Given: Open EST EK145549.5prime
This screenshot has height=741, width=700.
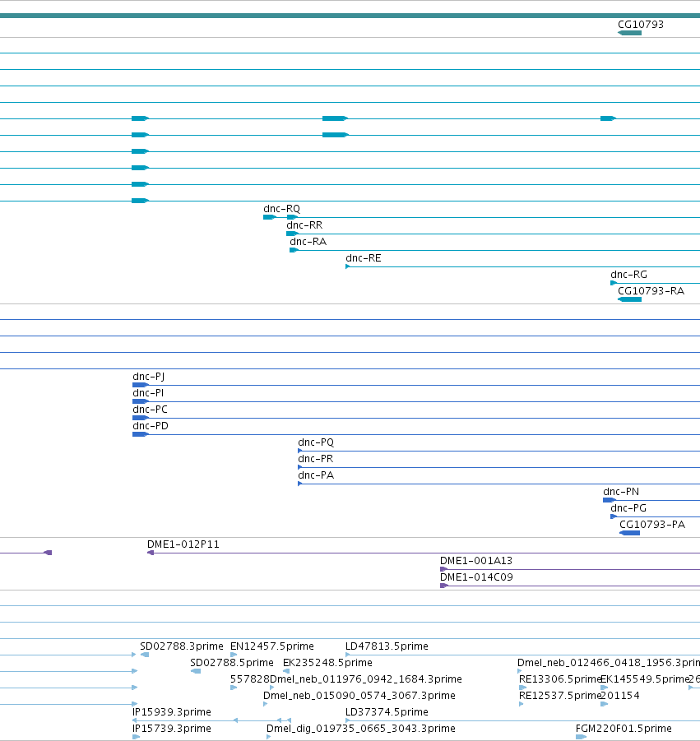Looking at the screenshot, I should (645, 679).
